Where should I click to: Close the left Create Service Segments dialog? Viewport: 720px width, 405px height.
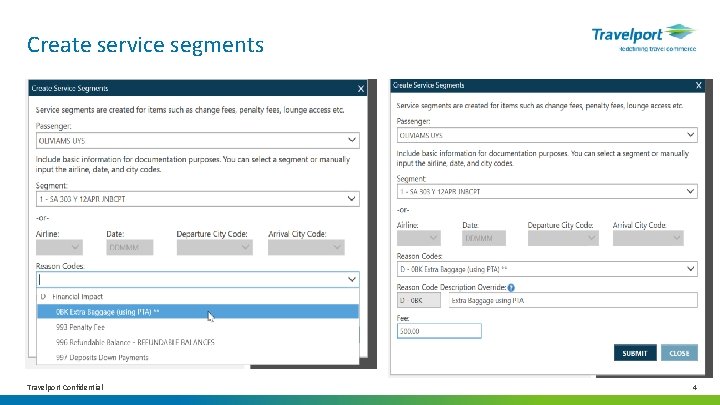[361, 89]
